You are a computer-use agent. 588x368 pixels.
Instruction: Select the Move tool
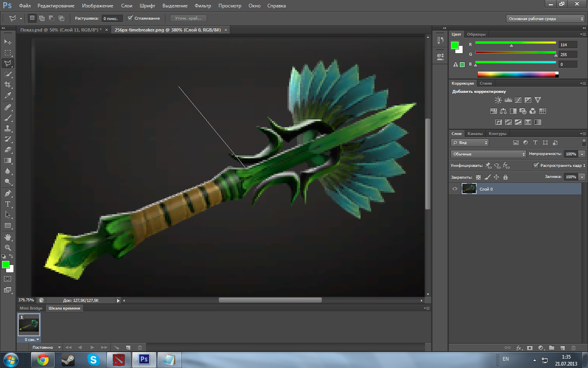[7, 42]
